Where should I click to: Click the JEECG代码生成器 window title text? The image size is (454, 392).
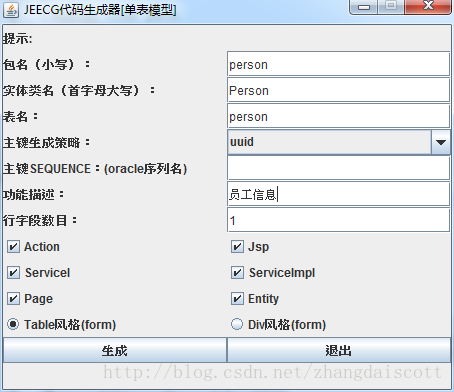tap(100, 10)
